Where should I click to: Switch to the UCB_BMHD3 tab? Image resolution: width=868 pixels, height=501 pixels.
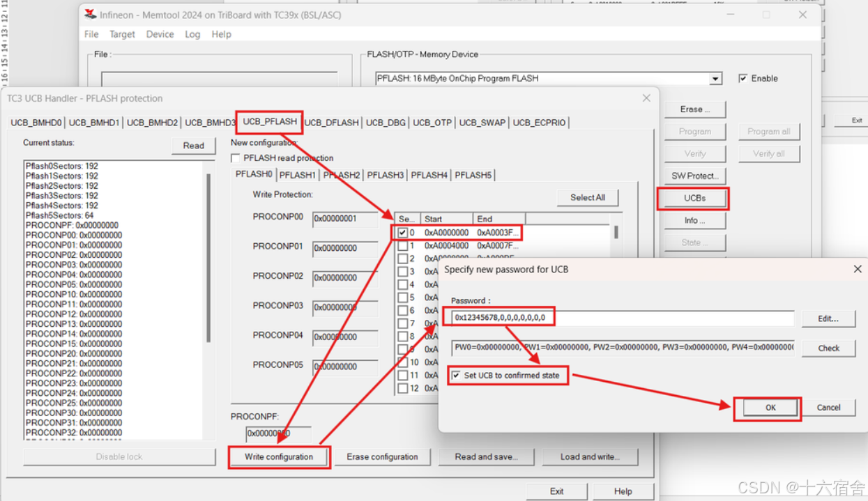point(209,123)
